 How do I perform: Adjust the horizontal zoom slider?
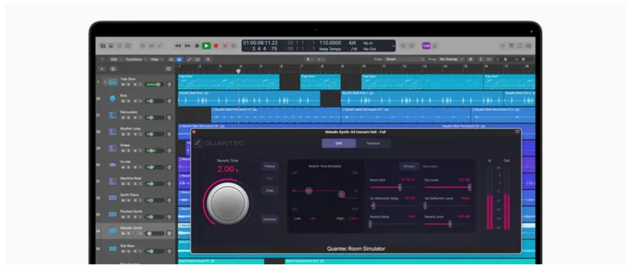tap(524, 59)
